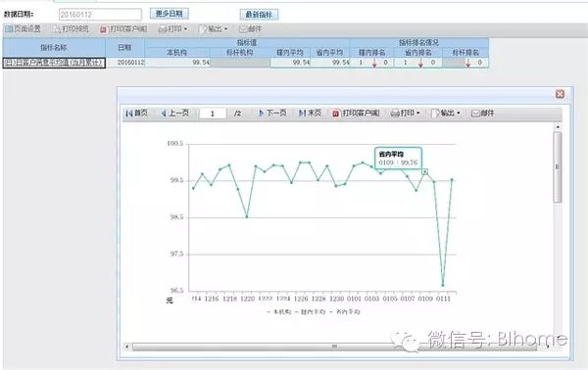
Task: Click the 邮件 icon in the chart popup
Action: point(482,114)
